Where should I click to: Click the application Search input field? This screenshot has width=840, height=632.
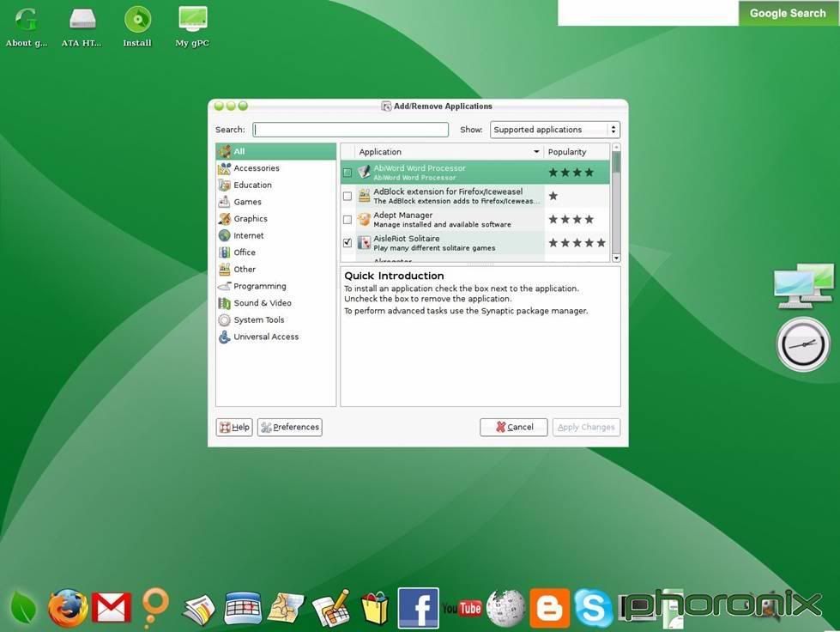tap(351, 130)
